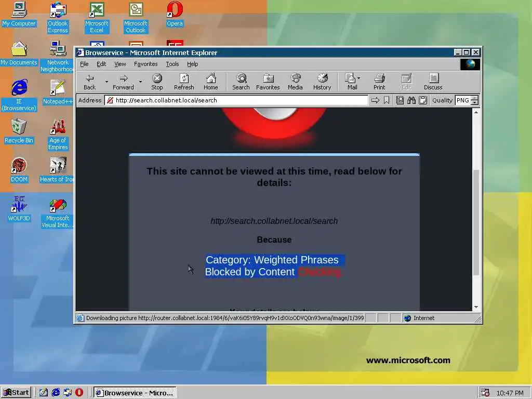Click the book with bookmark icon
532x399 pixels.
pyautogui.click(x=400, y=100)
